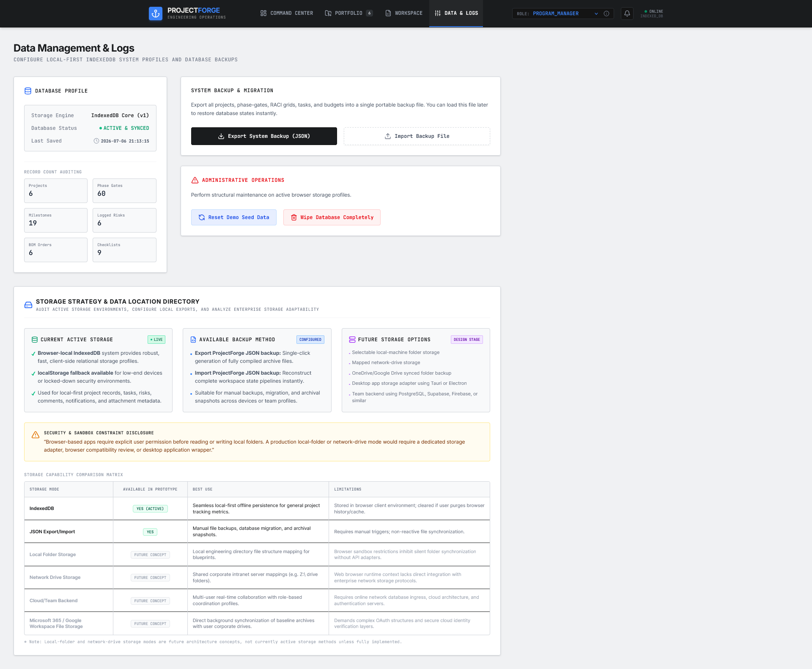Select the Logged Risks count card

coord(124,220)
